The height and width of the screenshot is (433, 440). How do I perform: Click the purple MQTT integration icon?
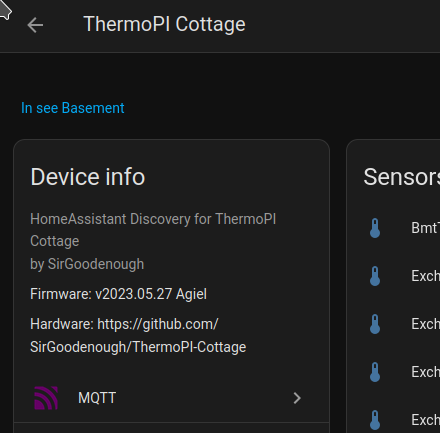tap(46, 398)
